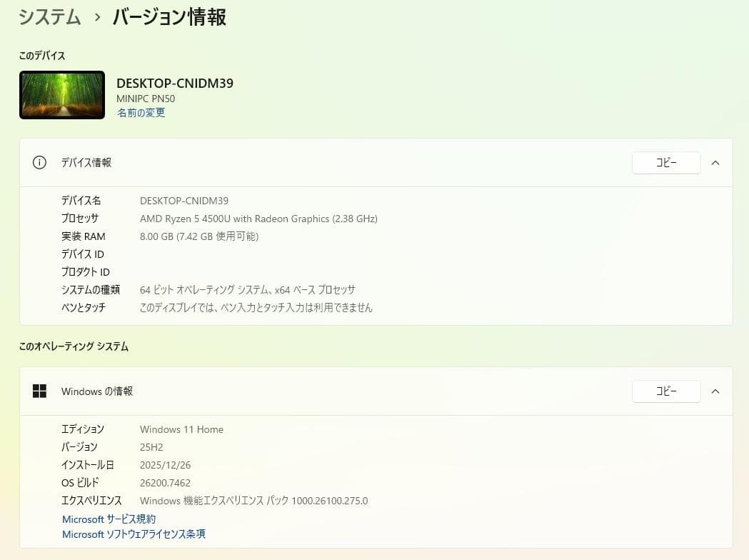Screen dimensions: 749x560
Task: Click the デバイス ID label
Action: click(x=83, y=254)
